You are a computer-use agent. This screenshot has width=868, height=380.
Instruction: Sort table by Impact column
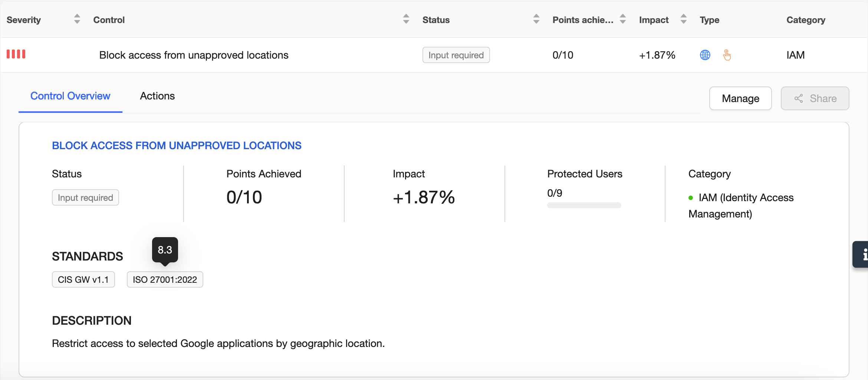tap(683, 19)
